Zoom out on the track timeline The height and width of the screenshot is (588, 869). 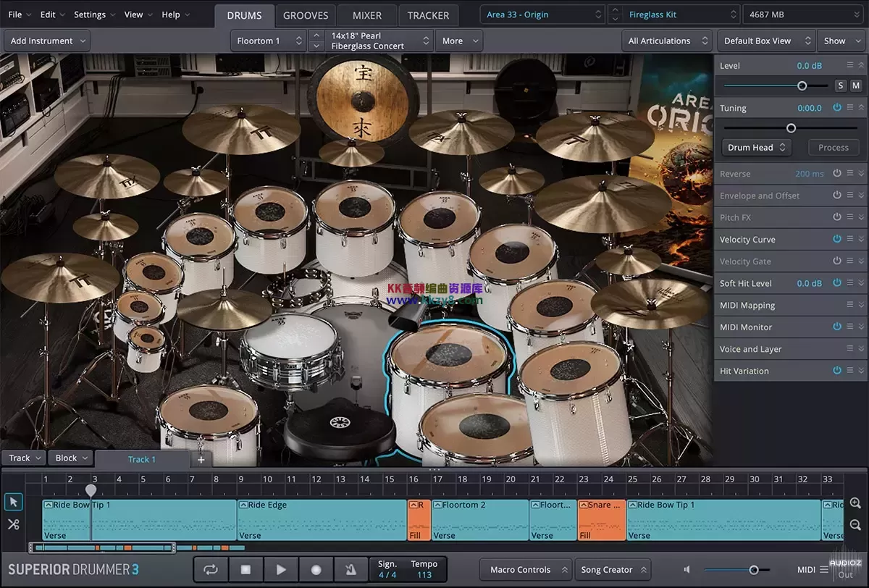855,525
